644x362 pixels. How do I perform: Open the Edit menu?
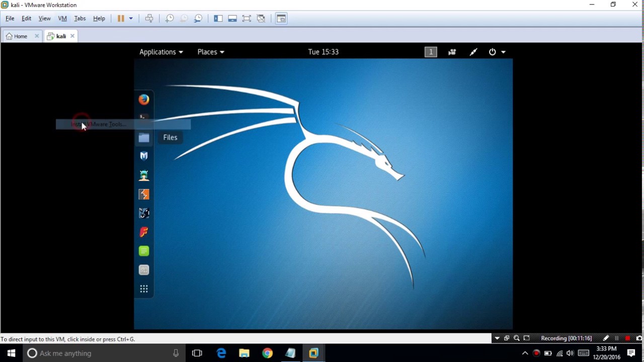click(26, 19)
